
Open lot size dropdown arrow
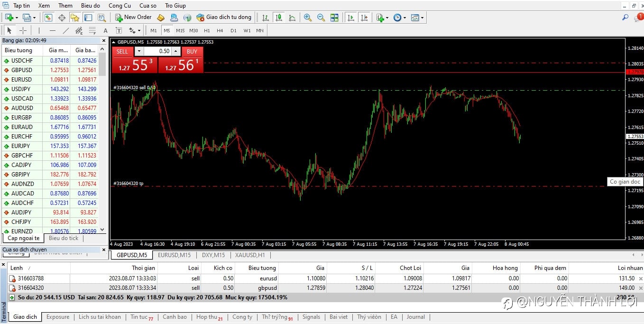click(139, 51)
